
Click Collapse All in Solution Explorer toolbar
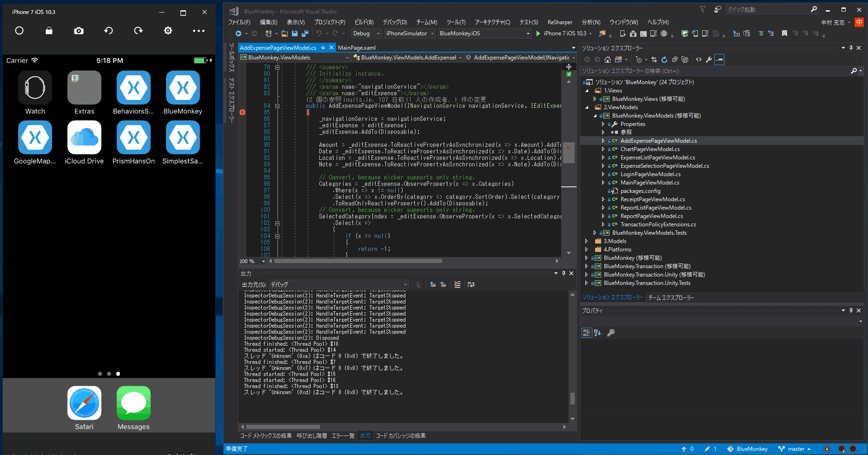tap(675, 59)
